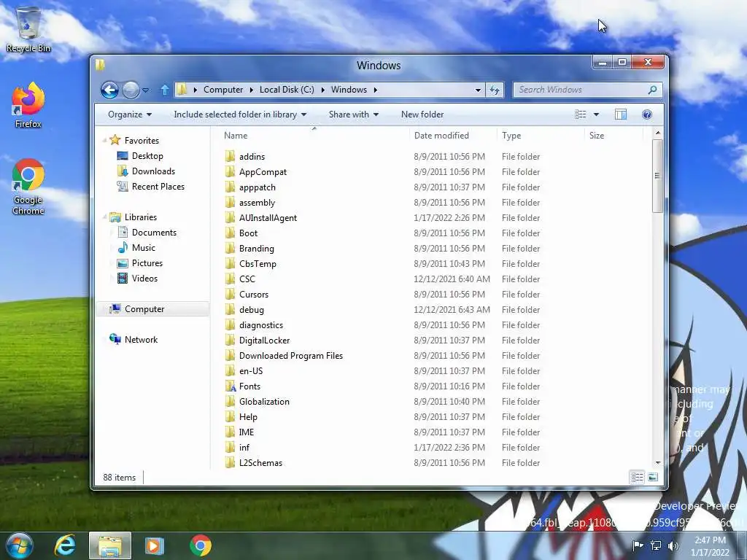The height and width of the screenshot is (560, 747).
Task: Click the scrollbar down arrow in the file list
Action: pos(658,463)
